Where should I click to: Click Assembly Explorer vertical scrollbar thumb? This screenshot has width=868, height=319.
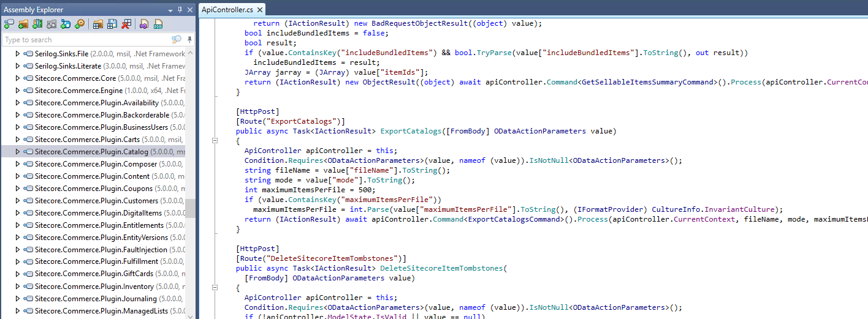(x=190, y=208)
